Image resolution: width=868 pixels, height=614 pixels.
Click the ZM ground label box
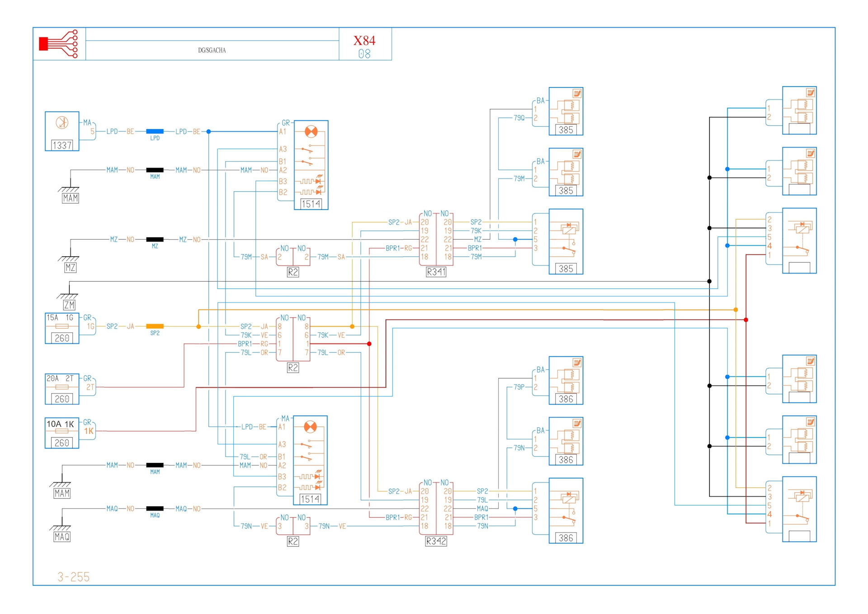pos(69,305)
